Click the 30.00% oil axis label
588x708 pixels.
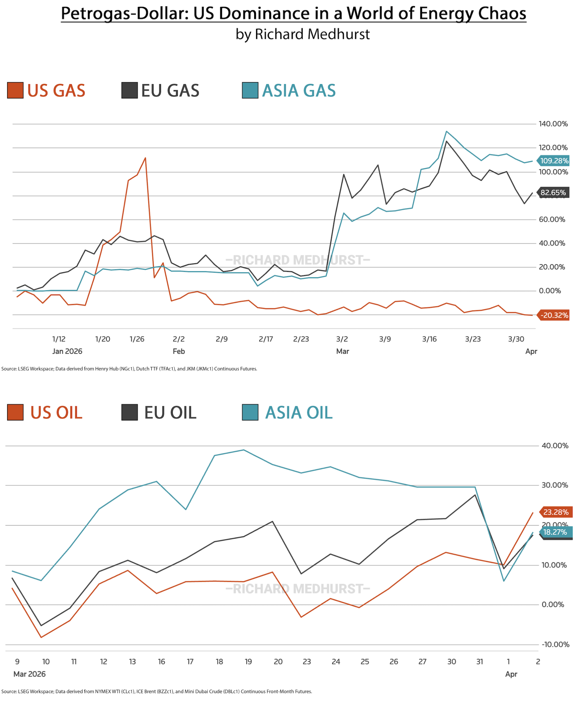(x=555, y=485)
